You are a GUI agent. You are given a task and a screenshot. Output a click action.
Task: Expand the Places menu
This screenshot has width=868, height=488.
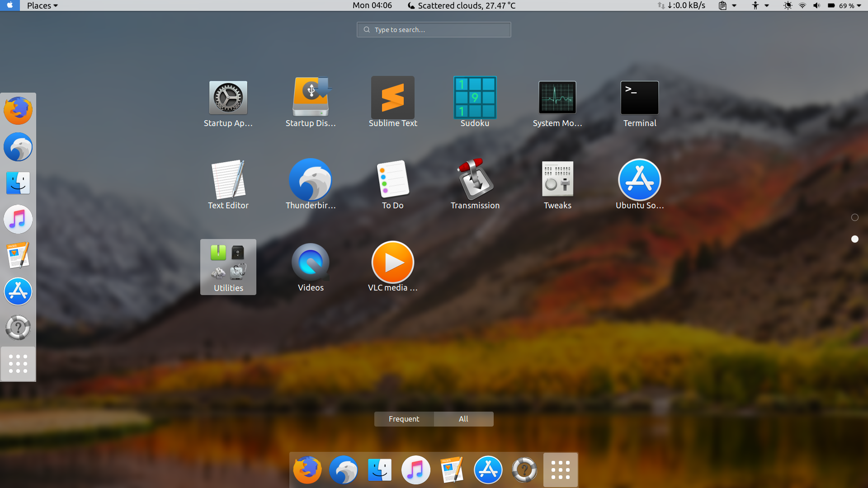[42, 5]
